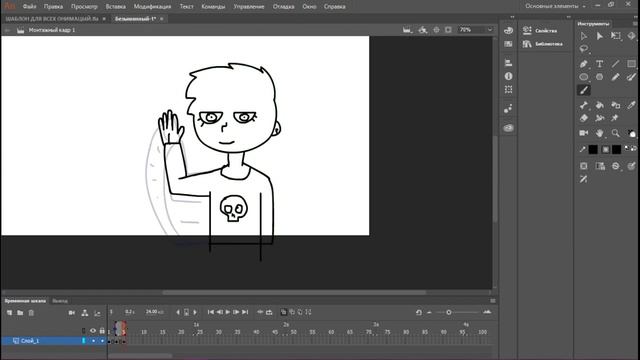Screen dimensions: 640x360
Task: Switch to Безымянный-1 document tab
Action: [135, 19]
